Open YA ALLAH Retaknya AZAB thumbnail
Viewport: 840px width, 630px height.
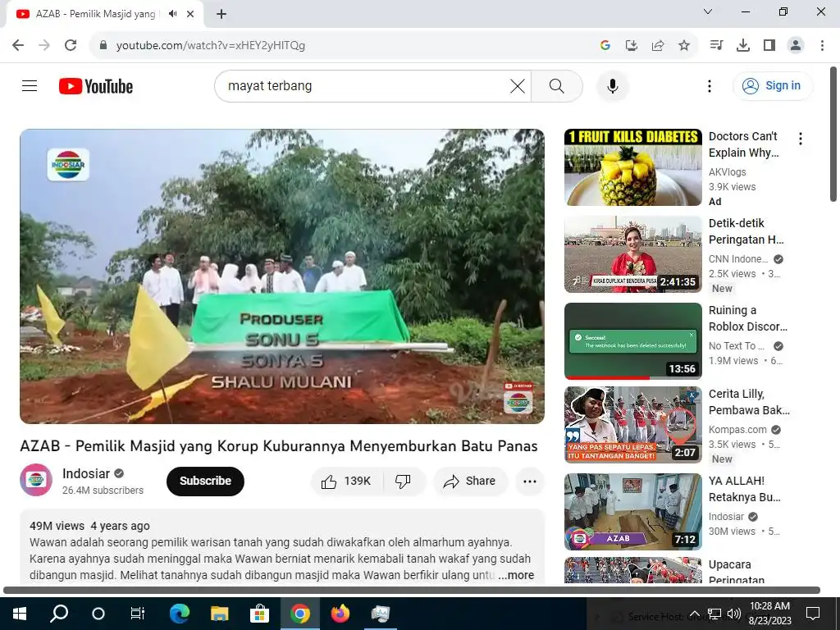tap(632, 512)
